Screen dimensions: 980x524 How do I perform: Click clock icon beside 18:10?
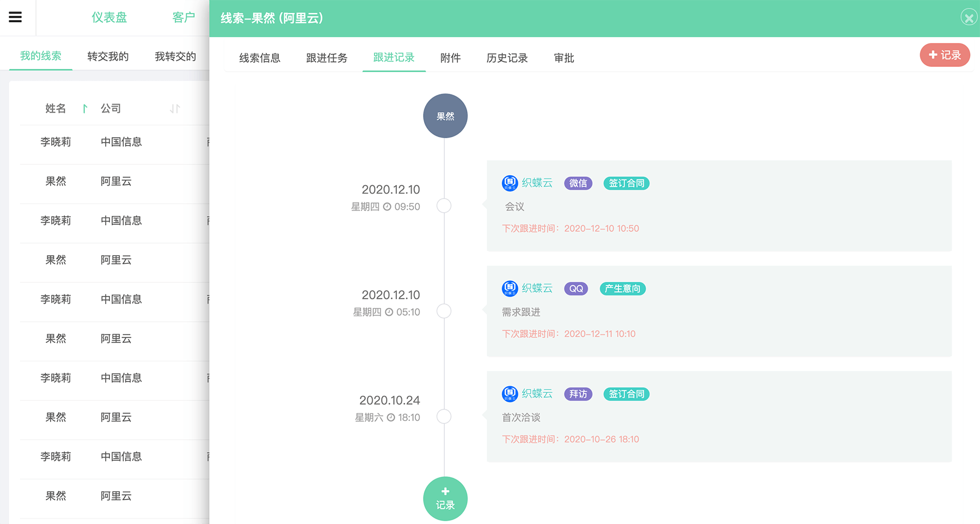pyautogui.click(x=390, y=417)
